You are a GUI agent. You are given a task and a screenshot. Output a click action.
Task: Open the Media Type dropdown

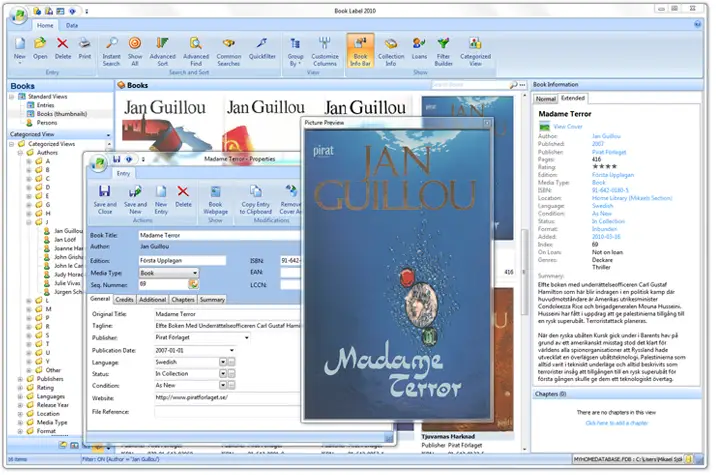coord(195,273)
